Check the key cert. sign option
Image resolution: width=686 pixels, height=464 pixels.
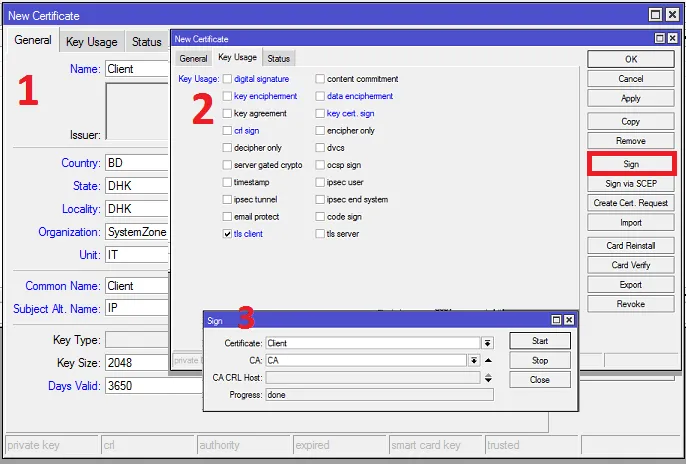point(320,113)
